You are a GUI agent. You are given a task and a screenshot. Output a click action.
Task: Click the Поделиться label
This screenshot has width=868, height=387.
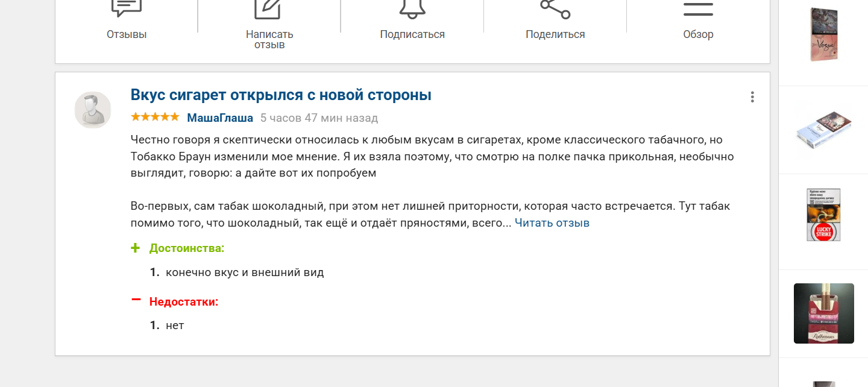click(555, 34)
